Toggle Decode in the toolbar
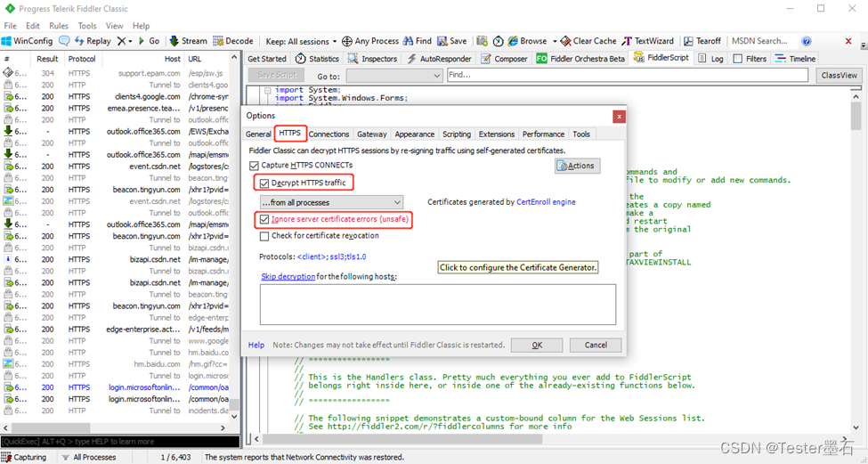Viewport: 868px width, 464px height. (x=233, y=41)
